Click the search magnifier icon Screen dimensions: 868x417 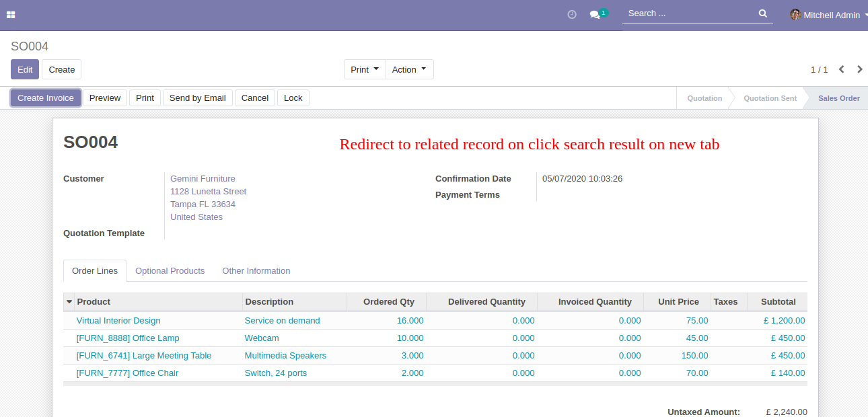pyautogui.click(x=762, y=13)
